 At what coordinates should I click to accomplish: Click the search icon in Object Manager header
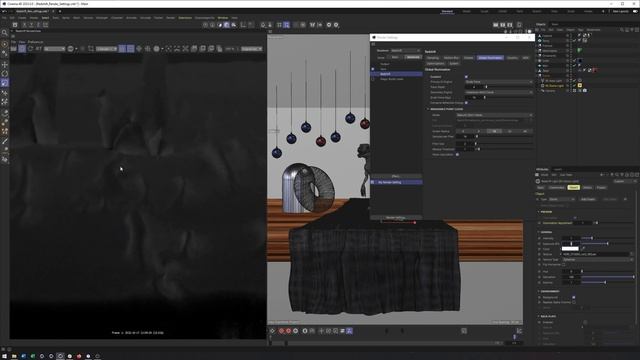[622, 30]
